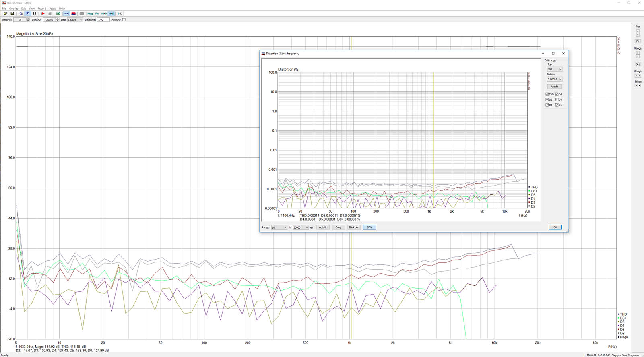Screen dimensions: 644x357
Task: Click Fit button in main window sidebar
Action: (638, 41)
